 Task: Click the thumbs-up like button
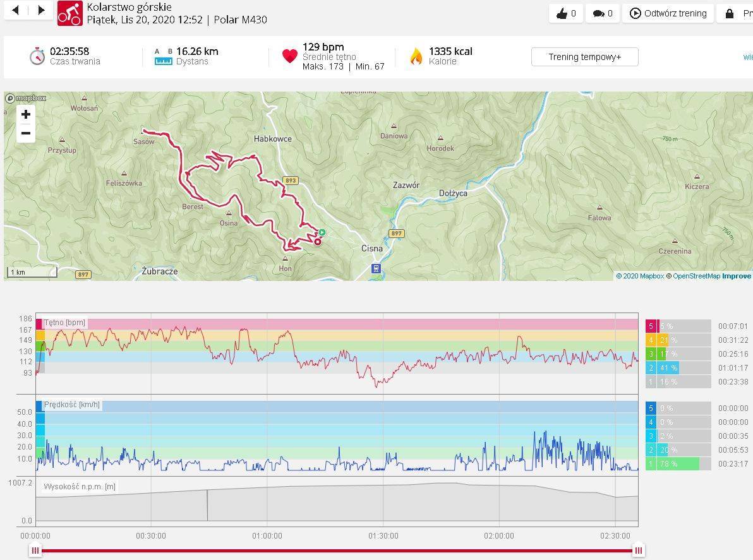click(566, 13)
